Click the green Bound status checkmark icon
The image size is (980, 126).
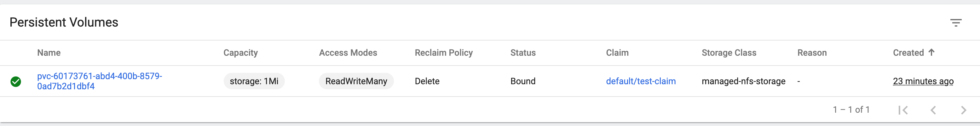(15, 81)
